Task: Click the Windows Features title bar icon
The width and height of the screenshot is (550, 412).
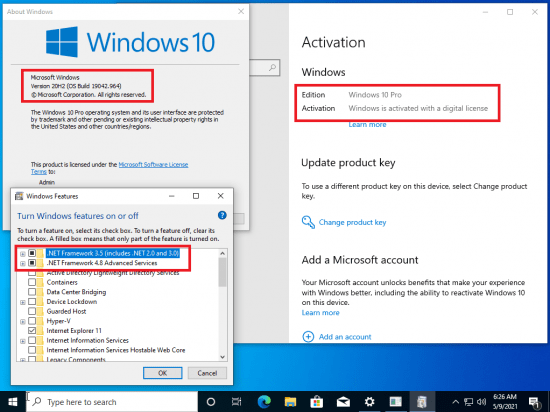Action: 19,196
